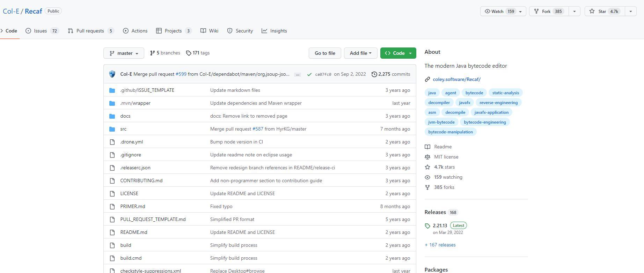Open the dropdown arrow beside Star
This screenshot has height=273, width=644.
click(x=631, y=11)
